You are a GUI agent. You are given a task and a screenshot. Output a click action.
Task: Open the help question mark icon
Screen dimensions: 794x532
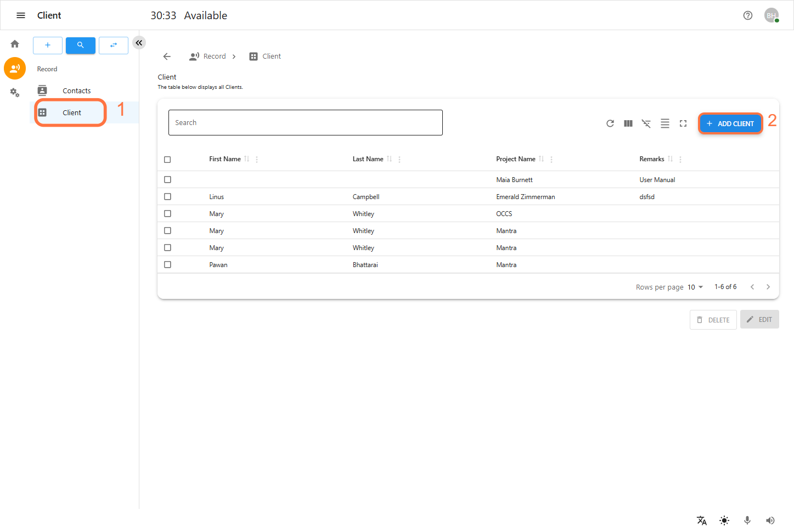click(747, 15)
